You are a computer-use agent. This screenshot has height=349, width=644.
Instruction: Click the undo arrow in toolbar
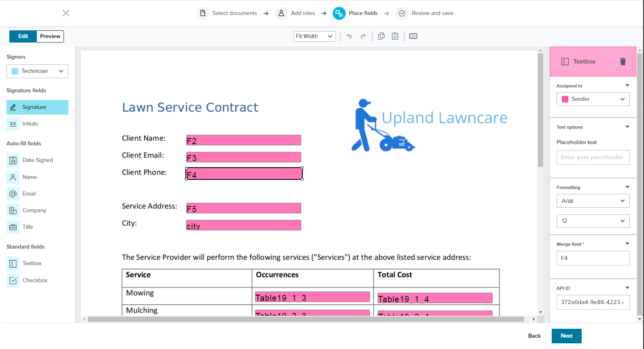pyautogui.click(x=349, y=36)
